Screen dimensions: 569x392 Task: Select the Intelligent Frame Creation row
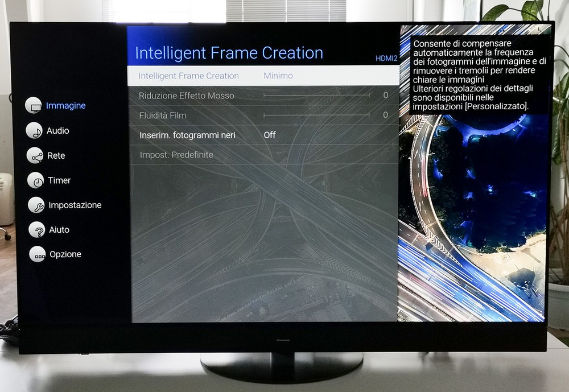189,76
